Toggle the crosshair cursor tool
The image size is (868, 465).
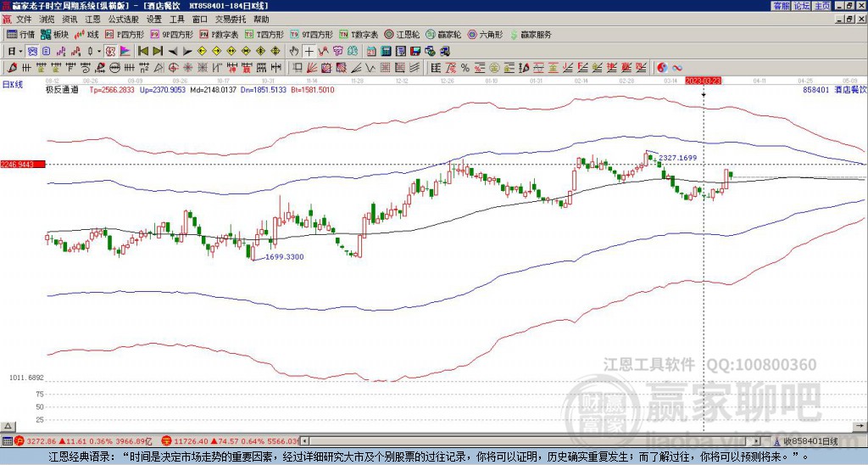[x=309, y=51]
